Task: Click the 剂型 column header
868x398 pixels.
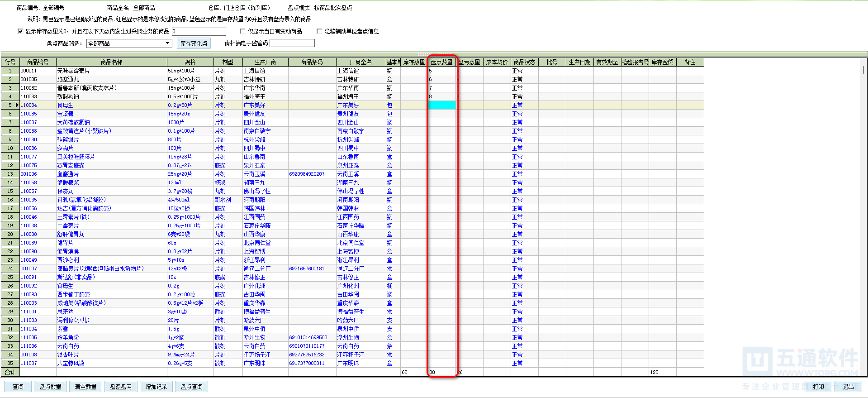Action: pos(228,62)
